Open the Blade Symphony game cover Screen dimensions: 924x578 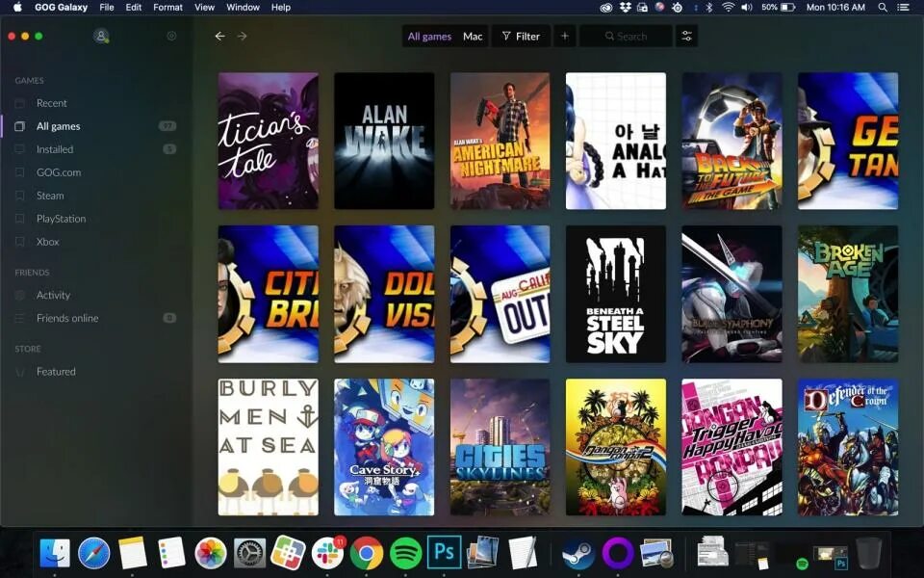point(731,294)
